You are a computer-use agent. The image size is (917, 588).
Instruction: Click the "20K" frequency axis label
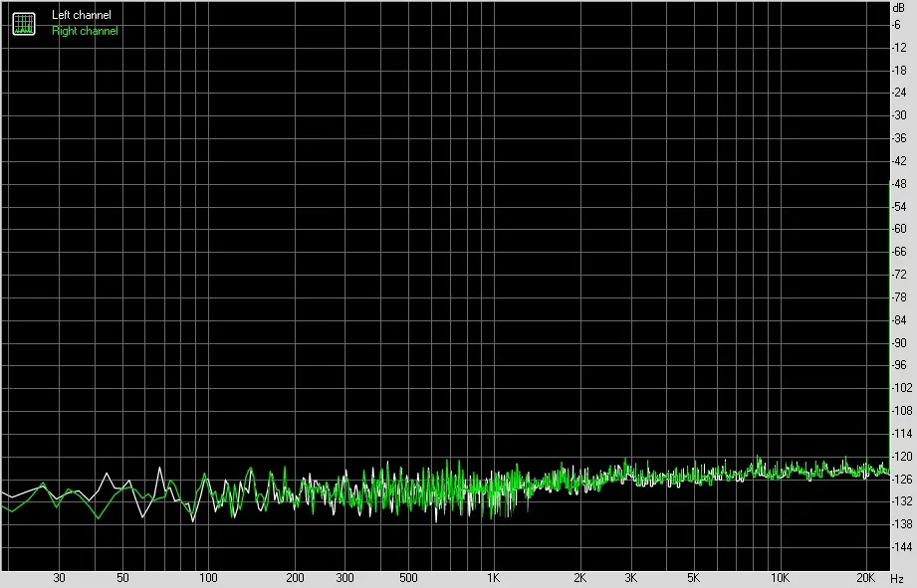865,578
